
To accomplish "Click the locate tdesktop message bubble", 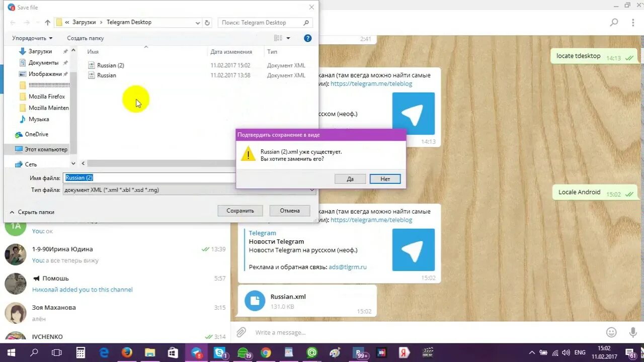I will pos(595,56).
